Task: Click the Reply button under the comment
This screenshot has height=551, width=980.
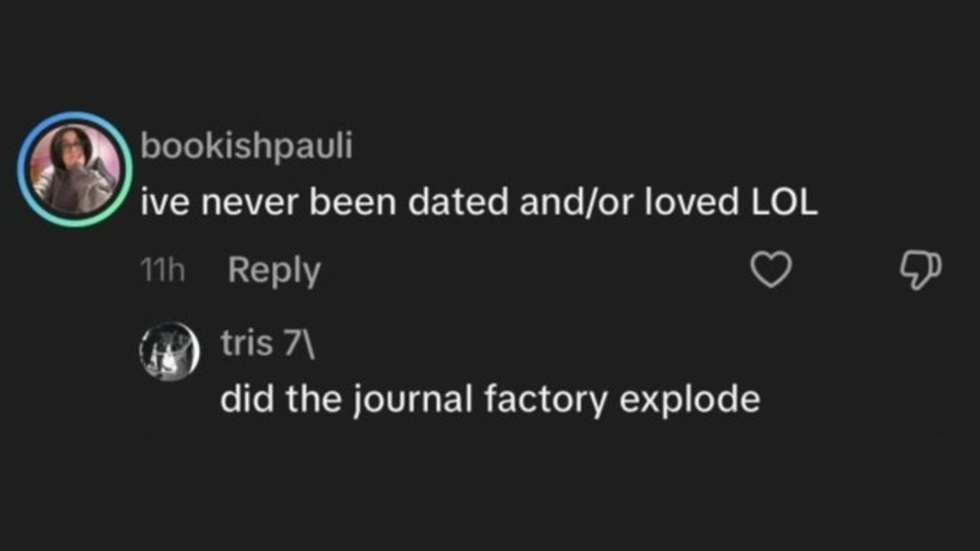Action: pos(274,270)
